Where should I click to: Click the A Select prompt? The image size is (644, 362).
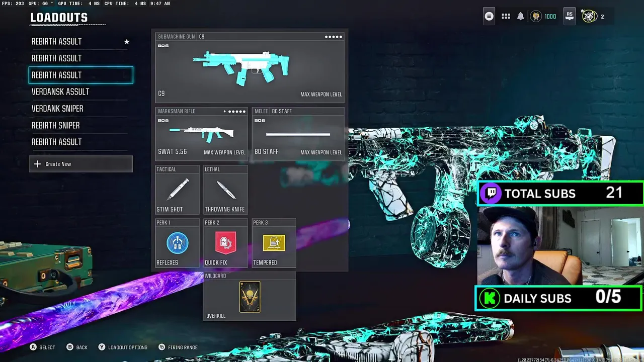pos(42,347)
